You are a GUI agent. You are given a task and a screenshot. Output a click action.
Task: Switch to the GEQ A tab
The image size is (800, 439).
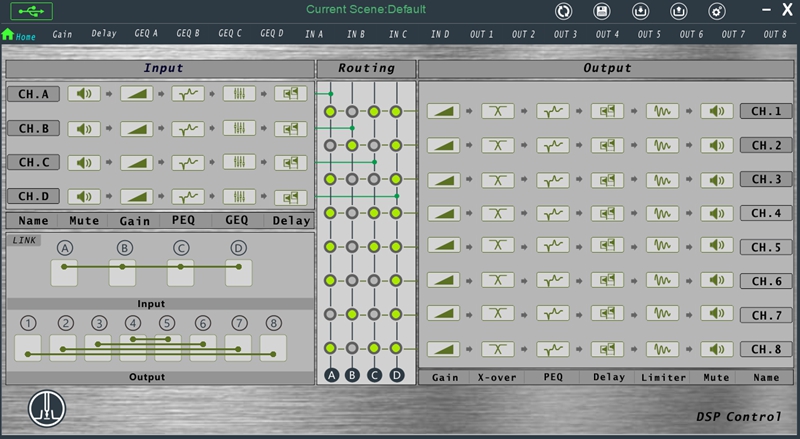click(147, 34)
